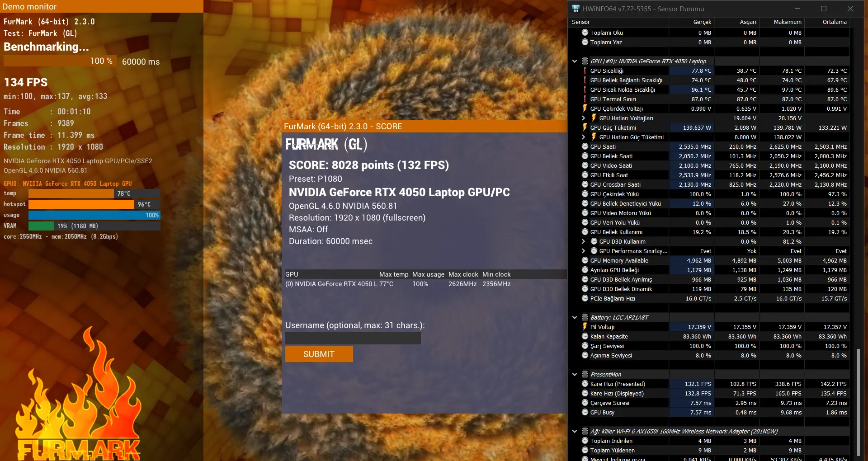Expand GPU Hatları Güç Tüketimi row

[x=584, y=137]
